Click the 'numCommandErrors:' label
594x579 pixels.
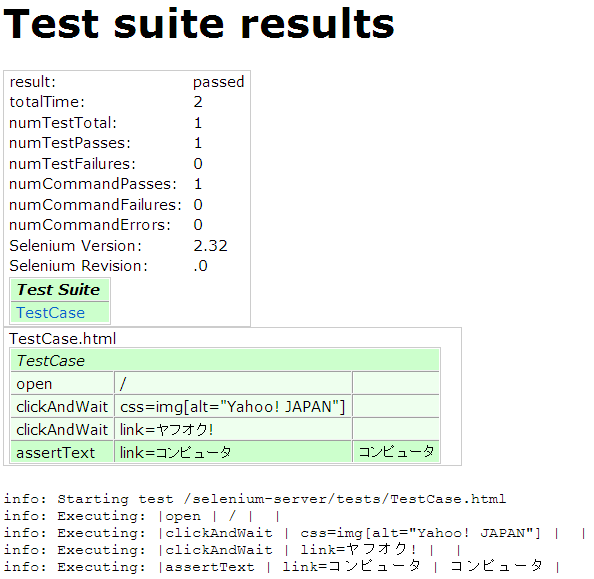(90, 225)
